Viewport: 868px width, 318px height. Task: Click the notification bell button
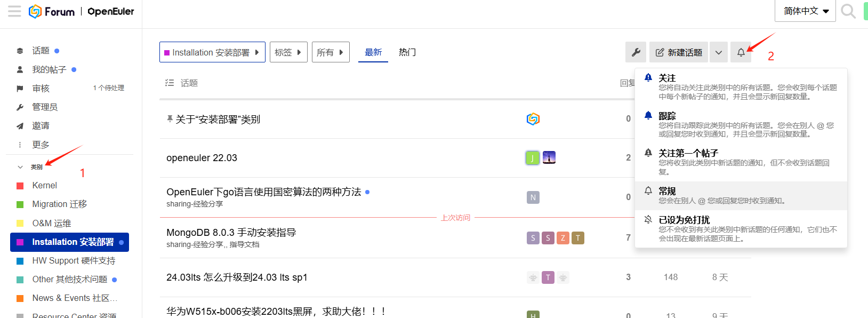(741, 52)
